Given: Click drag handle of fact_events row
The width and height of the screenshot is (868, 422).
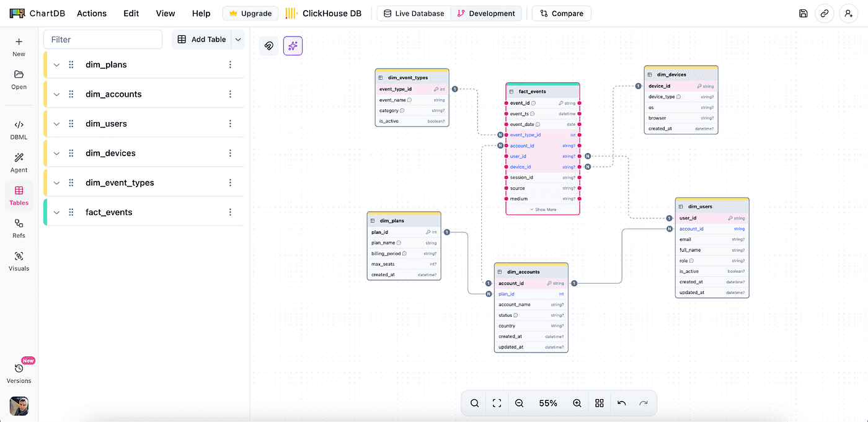Looking at the screenshot, I should (x=71, y=212).
